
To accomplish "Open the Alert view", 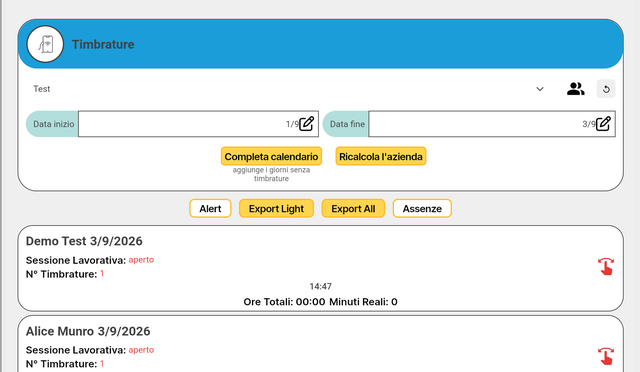I will (210, 209).
